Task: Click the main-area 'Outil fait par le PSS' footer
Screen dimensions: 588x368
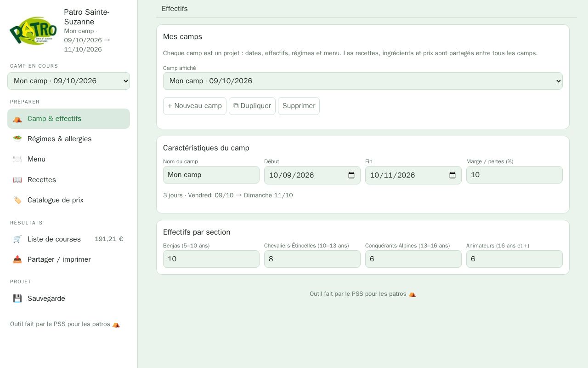Action: coord(363,294)
